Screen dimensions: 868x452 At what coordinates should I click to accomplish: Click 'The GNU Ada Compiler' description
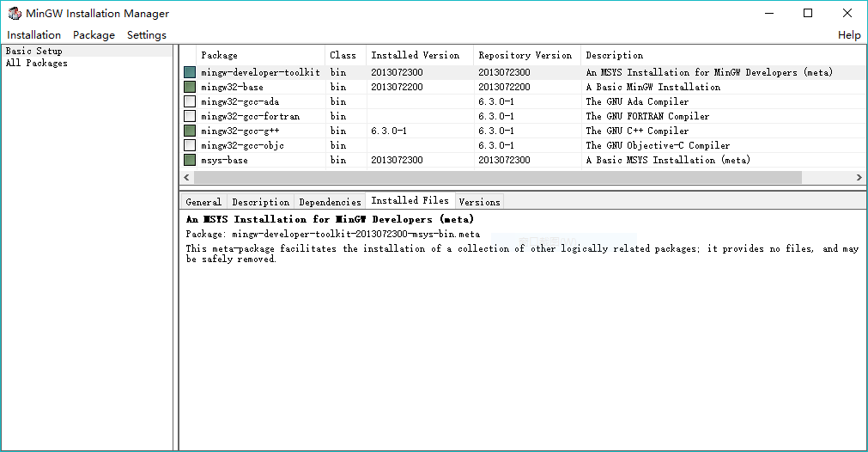637,102
